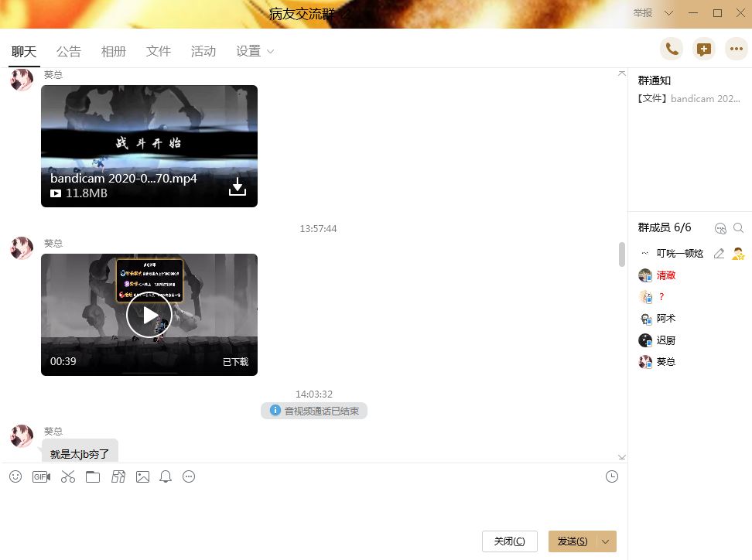Click 葵总 avatar beside bandicam video message
Image resolution: width=752 pixels, height=560 pixels.
point(22,79)
